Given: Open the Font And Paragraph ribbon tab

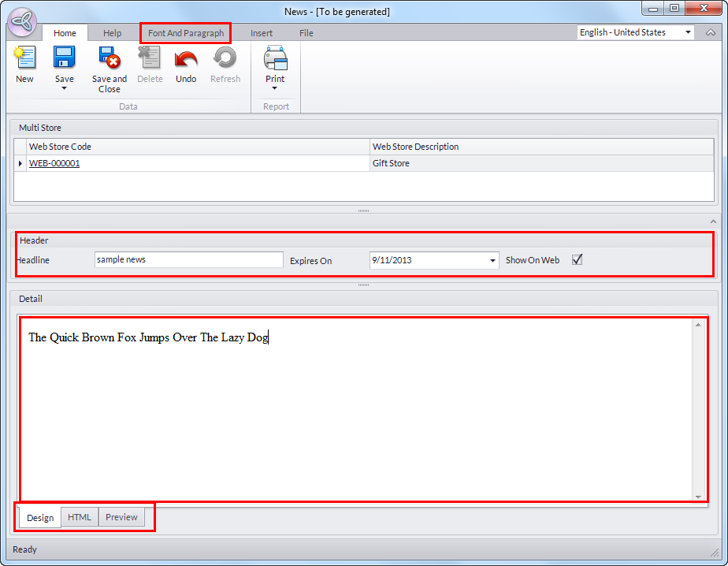Looking at the screenshot, I should pos(186,33).
